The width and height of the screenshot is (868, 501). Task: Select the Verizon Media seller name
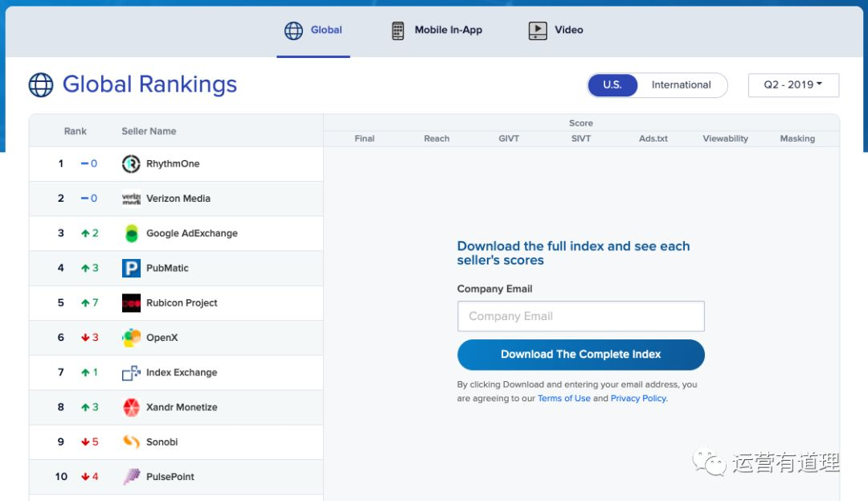[178, 198]
